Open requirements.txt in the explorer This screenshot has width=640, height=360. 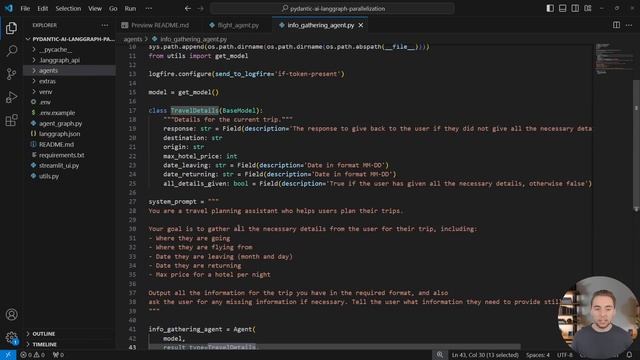[x=69, y=155]
